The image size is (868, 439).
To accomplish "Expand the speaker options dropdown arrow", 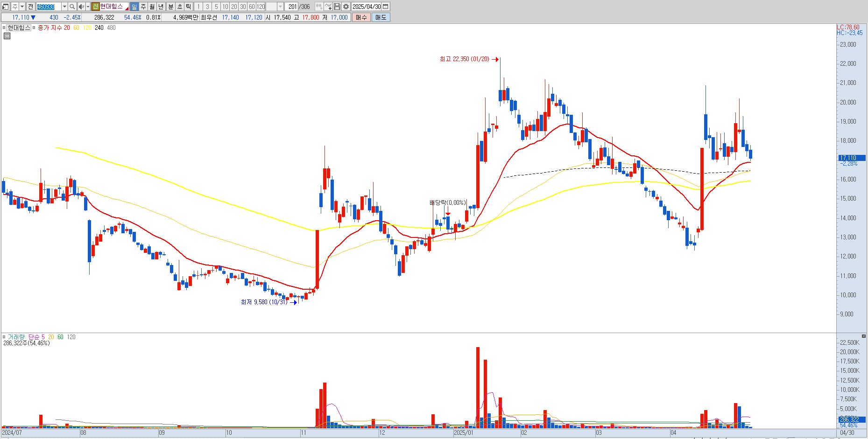I will 88,7.
